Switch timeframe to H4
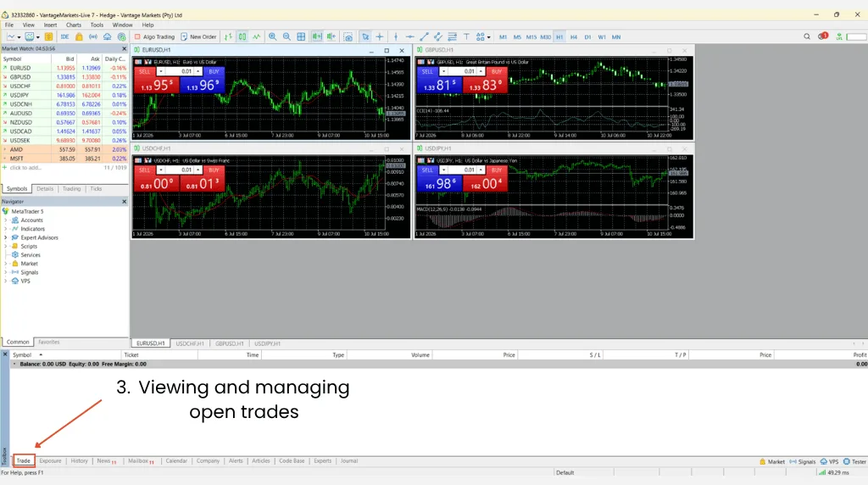The width and height of the screenshot is (868, 485). pos(574,37)
